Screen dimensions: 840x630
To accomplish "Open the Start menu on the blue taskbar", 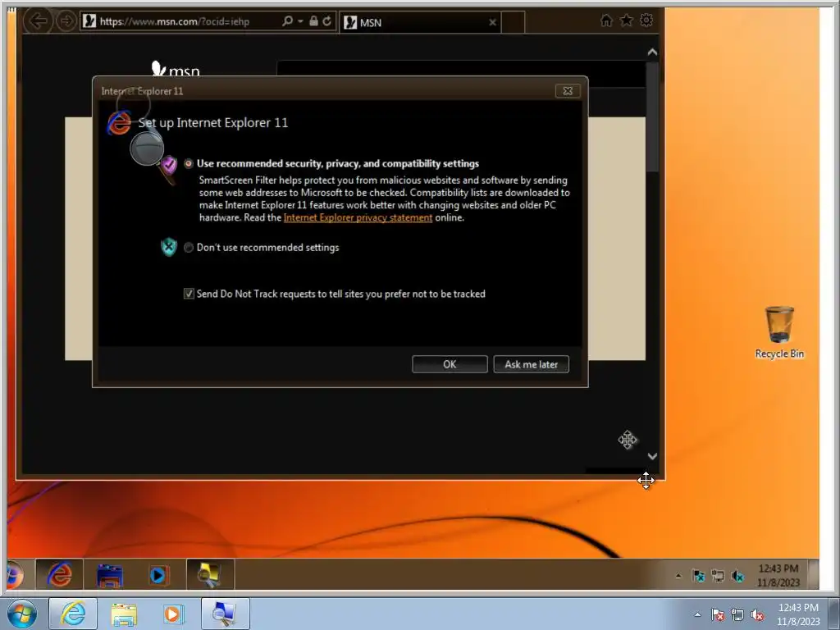I will [x=21, y=614].
